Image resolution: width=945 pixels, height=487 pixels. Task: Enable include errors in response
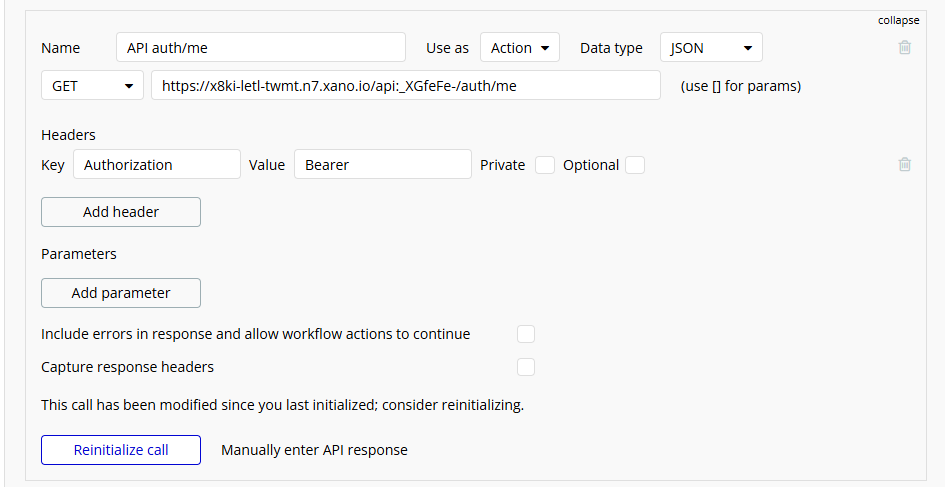click(x=526, y=334)
